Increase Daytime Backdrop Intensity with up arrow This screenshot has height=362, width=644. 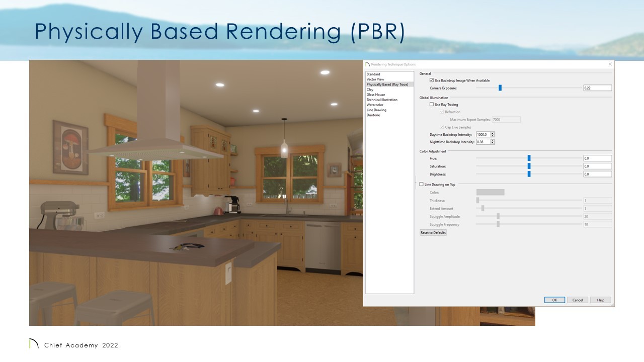(493, 133)
